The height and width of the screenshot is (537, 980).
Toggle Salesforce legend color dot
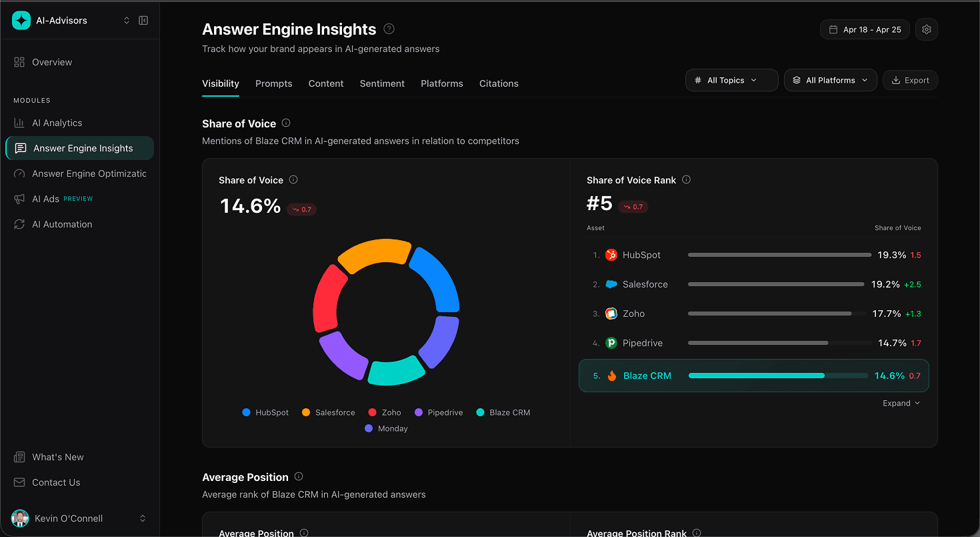(306, 412)
